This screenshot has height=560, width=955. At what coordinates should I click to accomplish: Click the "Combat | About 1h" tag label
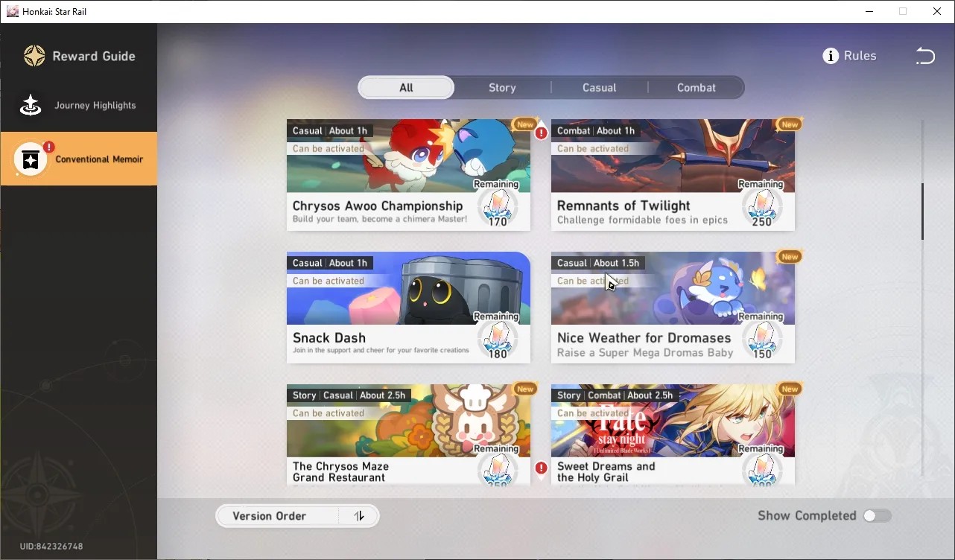coord(596,131)
